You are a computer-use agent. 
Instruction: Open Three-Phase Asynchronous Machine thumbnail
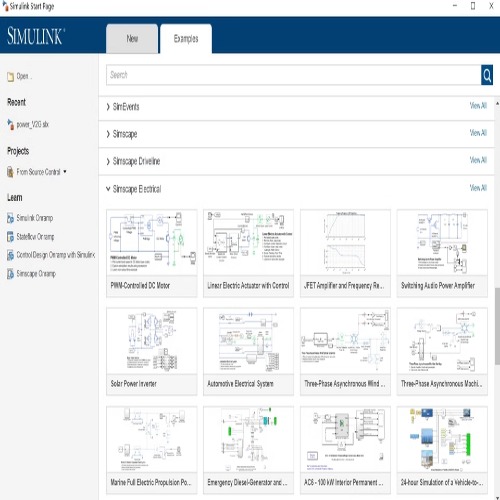click(442, 341)
